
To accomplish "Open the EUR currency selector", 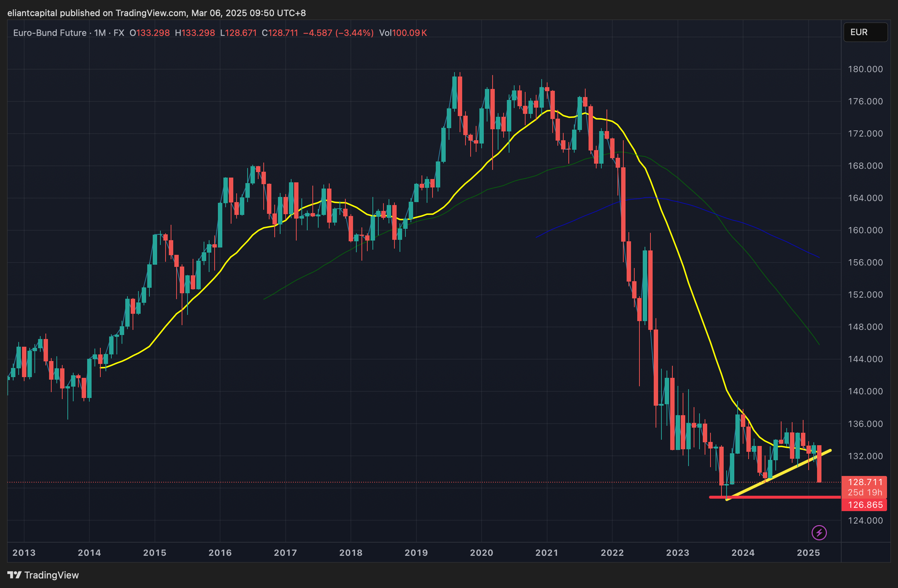I will point(865,32).
